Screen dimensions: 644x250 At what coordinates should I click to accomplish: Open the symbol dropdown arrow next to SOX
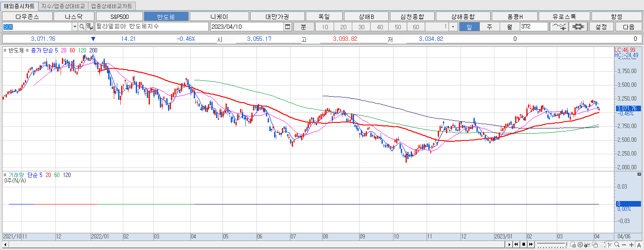74,26
